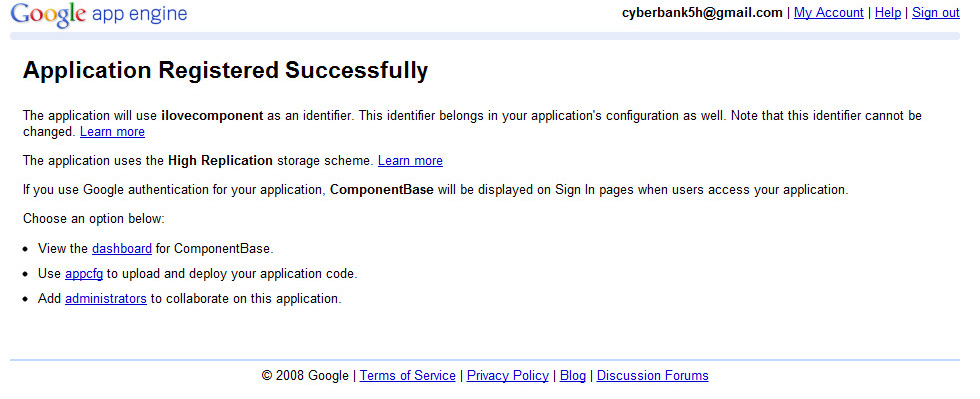Click the © 2008 Google copyright text

[x=305, y=375]
